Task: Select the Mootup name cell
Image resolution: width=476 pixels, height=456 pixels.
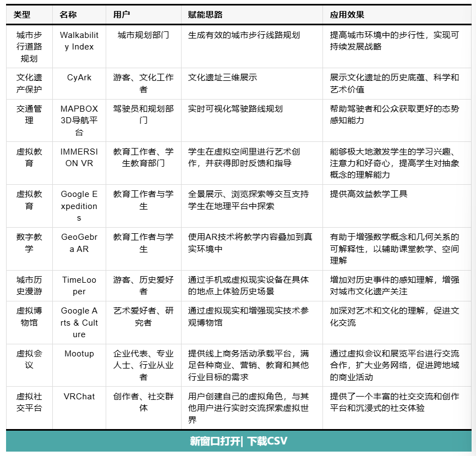Action: point(79,354)
